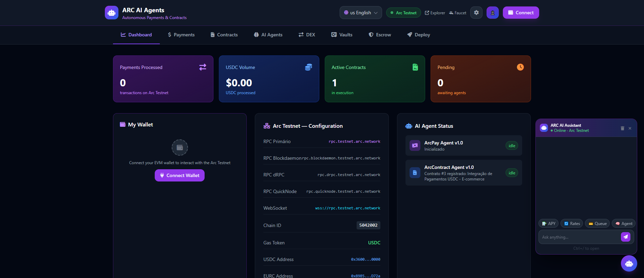Click the rpc.quicknode.testnet.arc.network value
The width and height of the screenshot is (644, 278).
click(x=343, y=191)
